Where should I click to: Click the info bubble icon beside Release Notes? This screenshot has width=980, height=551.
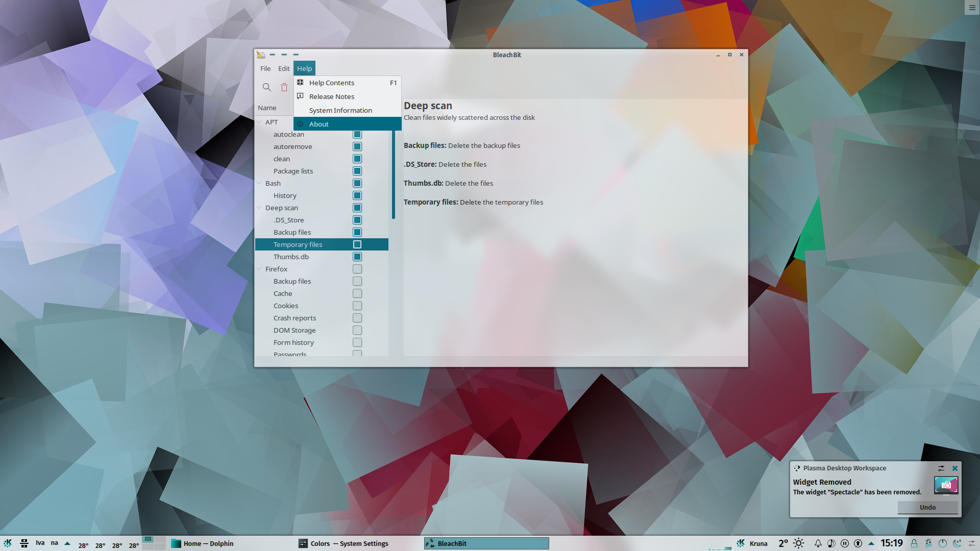(x=300, y=96)
